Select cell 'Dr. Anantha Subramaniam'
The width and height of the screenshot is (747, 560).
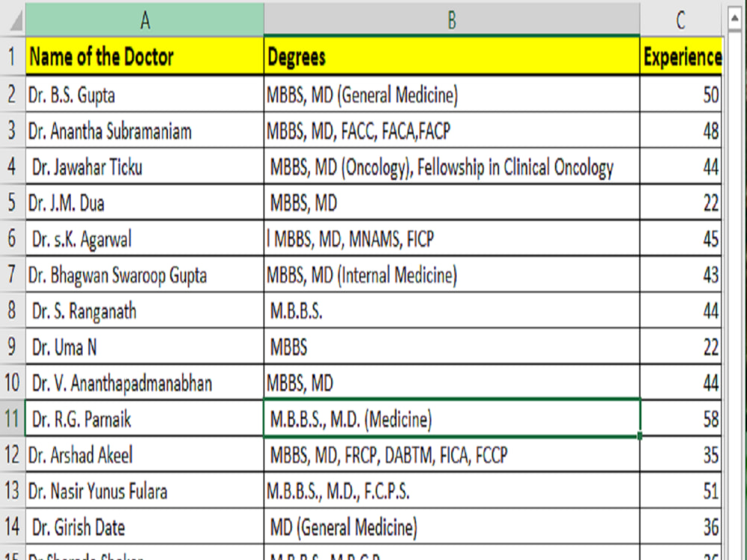tap(145, 130)
